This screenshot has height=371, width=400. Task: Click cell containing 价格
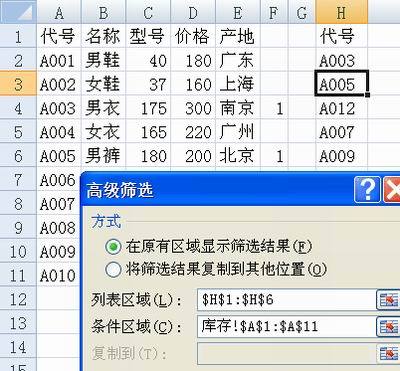[x=193, y=36]
